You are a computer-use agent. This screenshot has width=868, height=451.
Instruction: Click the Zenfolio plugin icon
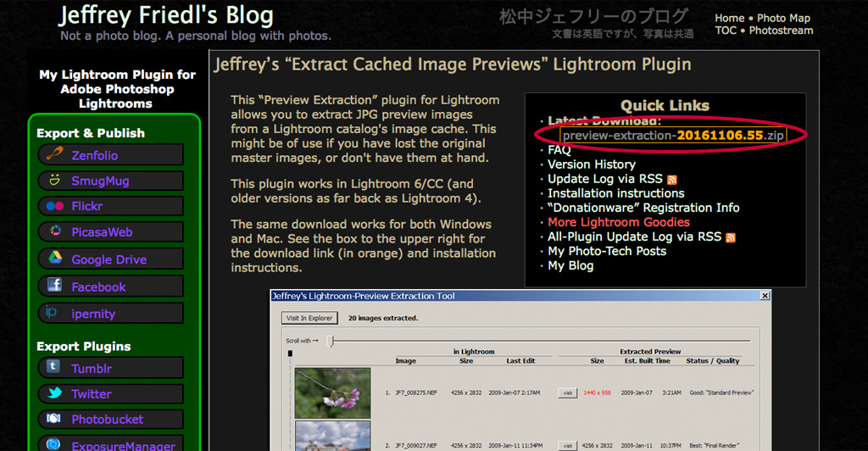pos(54,153)
